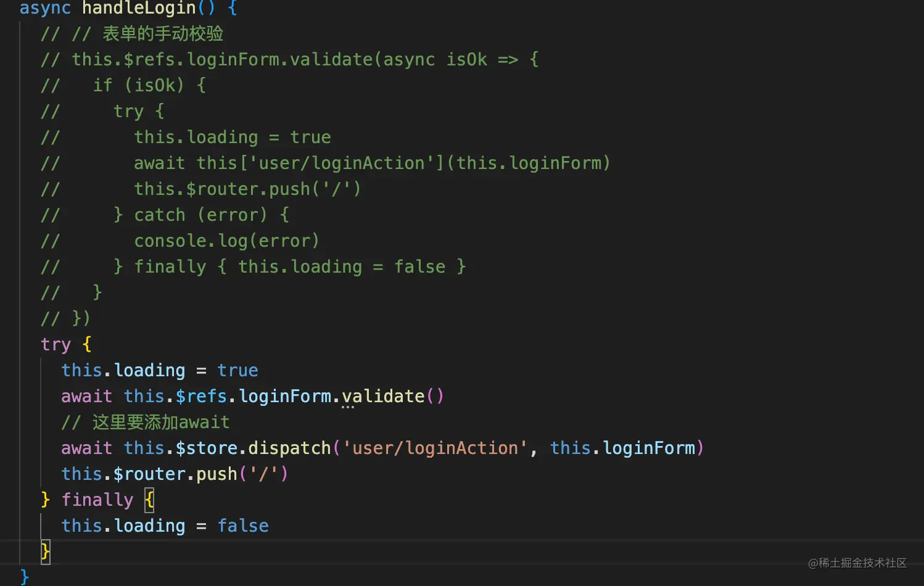The image size is (924, 586).
Task: Click 'this[' in the commented await line
Action: click(222, 163)
